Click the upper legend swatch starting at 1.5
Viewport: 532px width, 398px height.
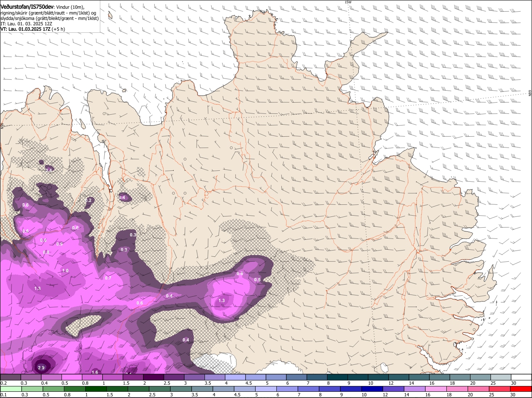click(133, 377)
